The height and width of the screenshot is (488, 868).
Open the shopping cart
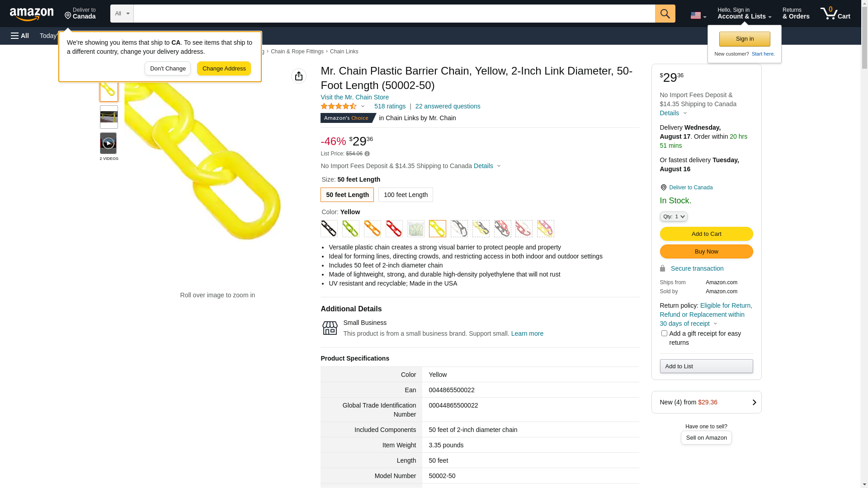click(x=835, y=14)
